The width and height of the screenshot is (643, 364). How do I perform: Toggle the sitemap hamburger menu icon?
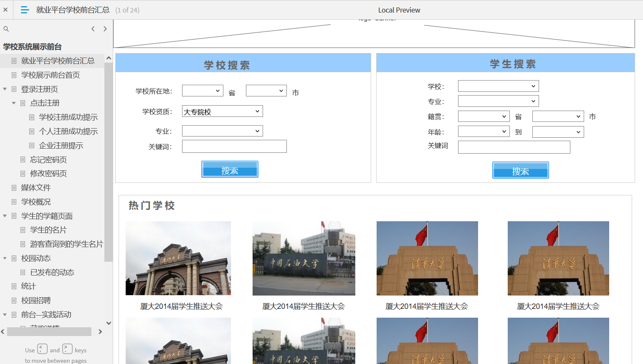[x=25, y=10]
